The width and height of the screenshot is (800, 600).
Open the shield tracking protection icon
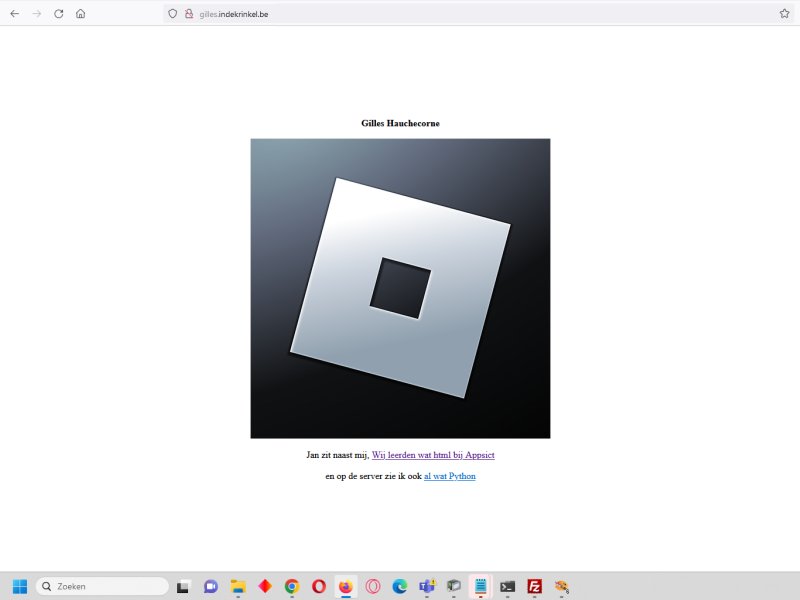tap(172, 14)
